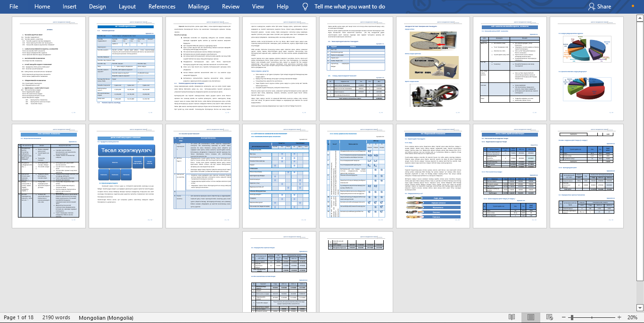This screenshot has width=644, height=323.
Task: Click the 2190 words count button
Action: pos(56,317)
